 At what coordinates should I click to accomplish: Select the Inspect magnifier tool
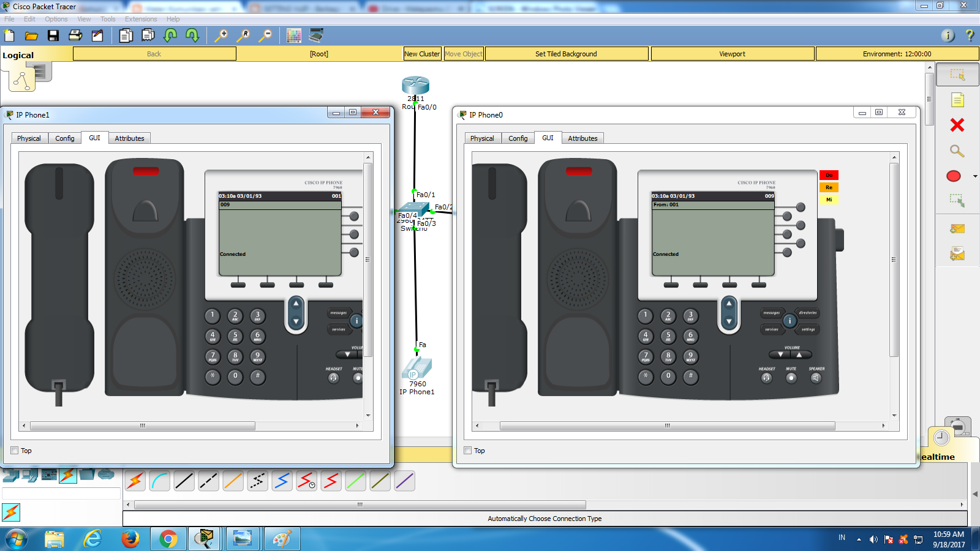point(957,151)
